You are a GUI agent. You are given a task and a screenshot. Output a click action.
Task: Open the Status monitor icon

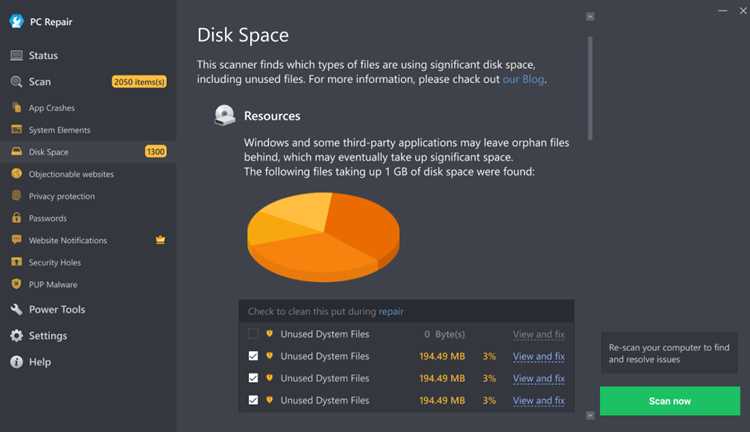pyautogui.click(x=16, y=55)
